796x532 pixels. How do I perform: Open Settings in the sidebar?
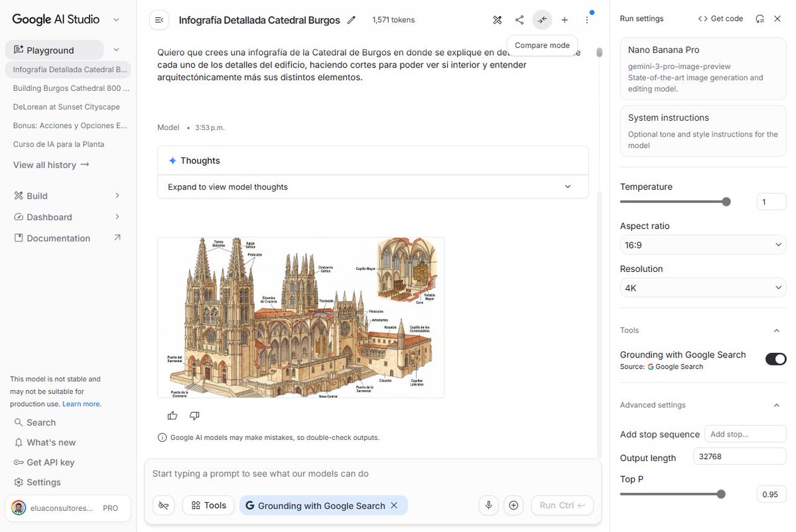(x=38, y=482)
